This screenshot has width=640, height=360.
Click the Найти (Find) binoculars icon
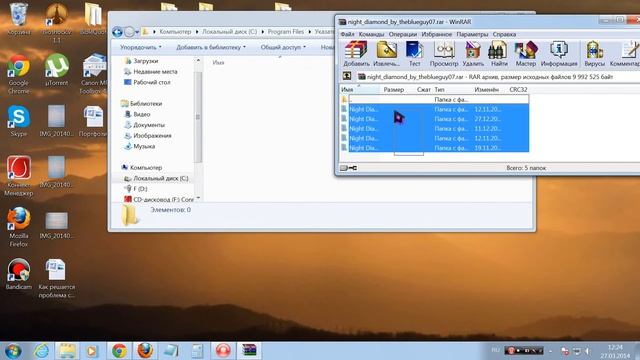499,54
